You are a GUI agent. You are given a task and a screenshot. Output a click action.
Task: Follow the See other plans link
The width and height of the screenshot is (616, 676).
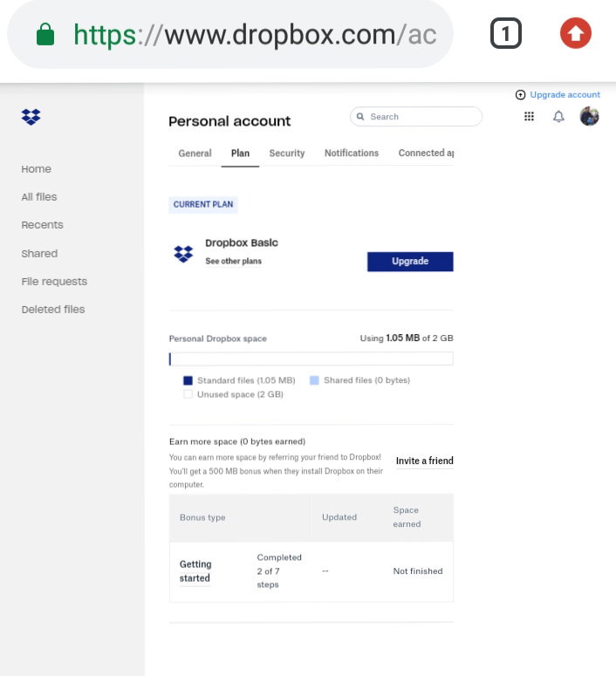click(233, 262)
